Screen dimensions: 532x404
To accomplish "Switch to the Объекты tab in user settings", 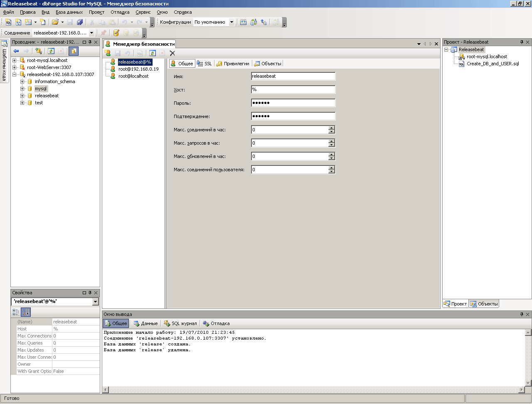I will point(268,64).
